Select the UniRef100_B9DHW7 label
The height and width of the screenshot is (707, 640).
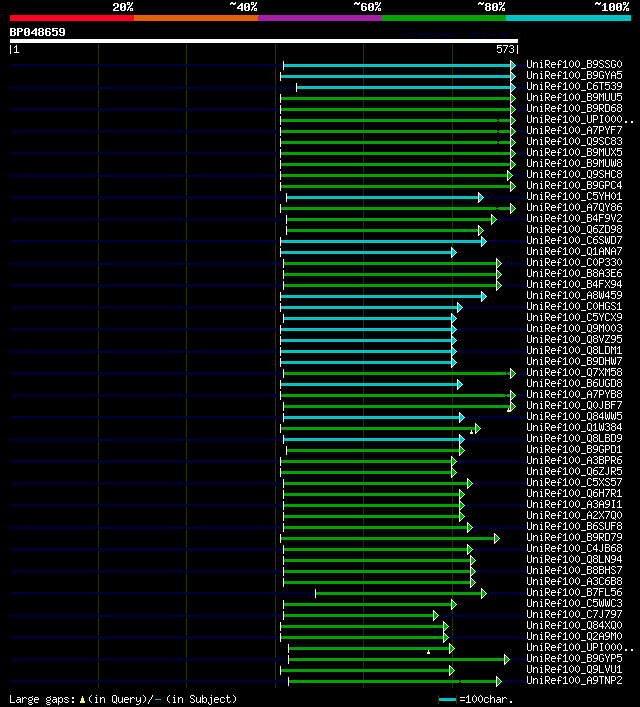click(x=574, y=361)
